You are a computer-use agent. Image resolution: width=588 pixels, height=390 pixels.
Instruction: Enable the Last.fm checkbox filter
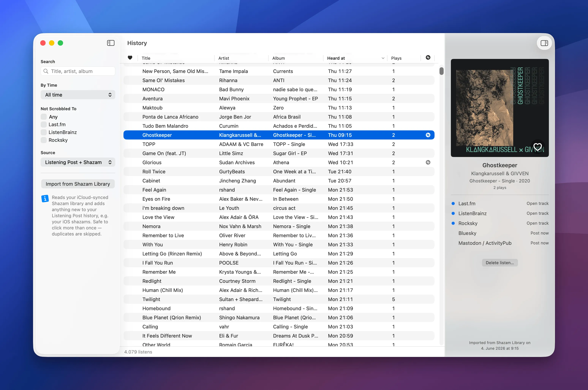[44, 124]
